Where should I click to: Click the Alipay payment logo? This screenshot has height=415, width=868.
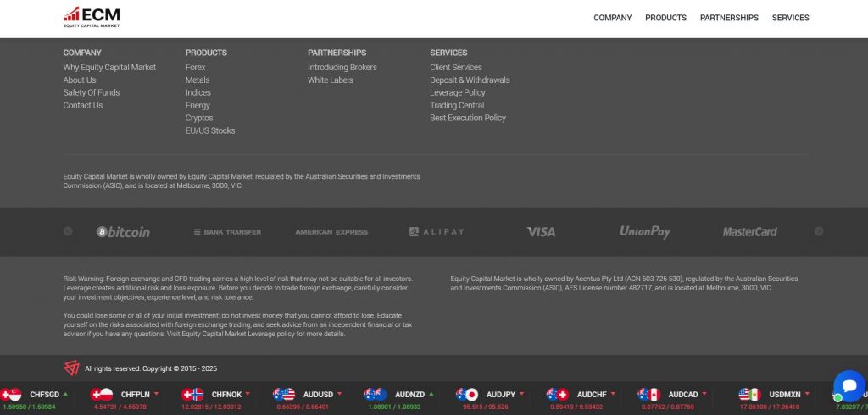tap(437, 231)
